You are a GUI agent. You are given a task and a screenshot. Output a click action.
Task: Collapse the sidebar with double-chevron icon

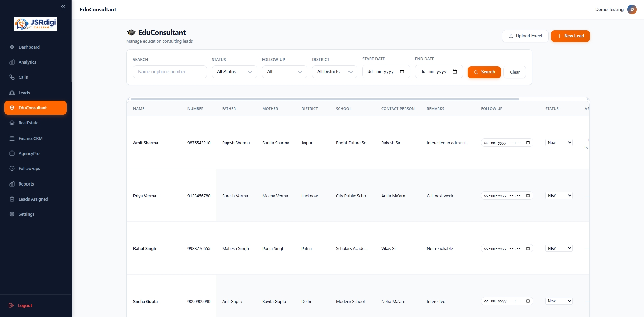[x=63, y=7]
